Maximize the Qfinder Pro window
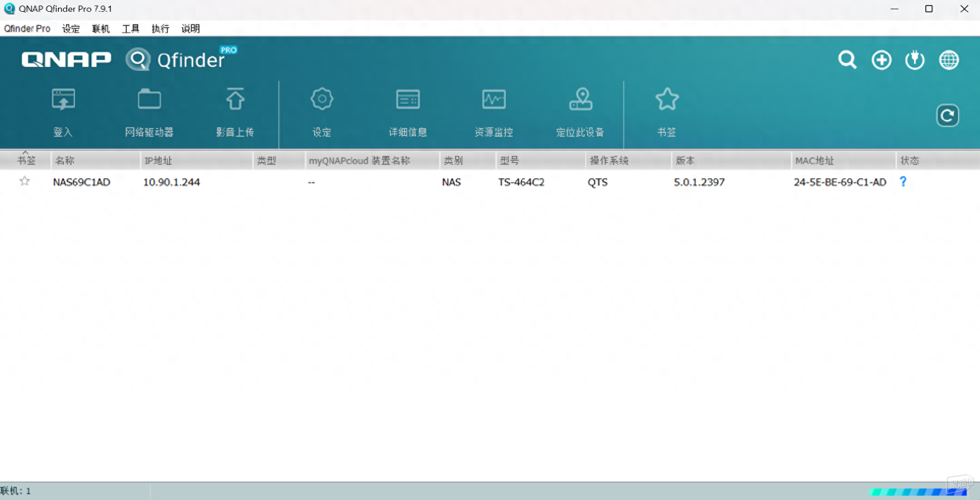Viewport: 980px width, 500px height. [x=929, y=9]
